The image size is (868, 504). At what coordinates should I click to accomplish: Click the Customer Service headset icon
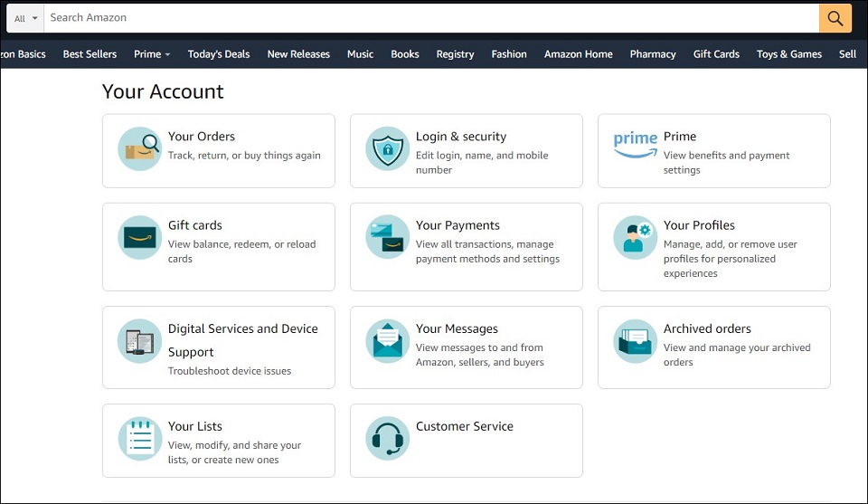point(388,439)
